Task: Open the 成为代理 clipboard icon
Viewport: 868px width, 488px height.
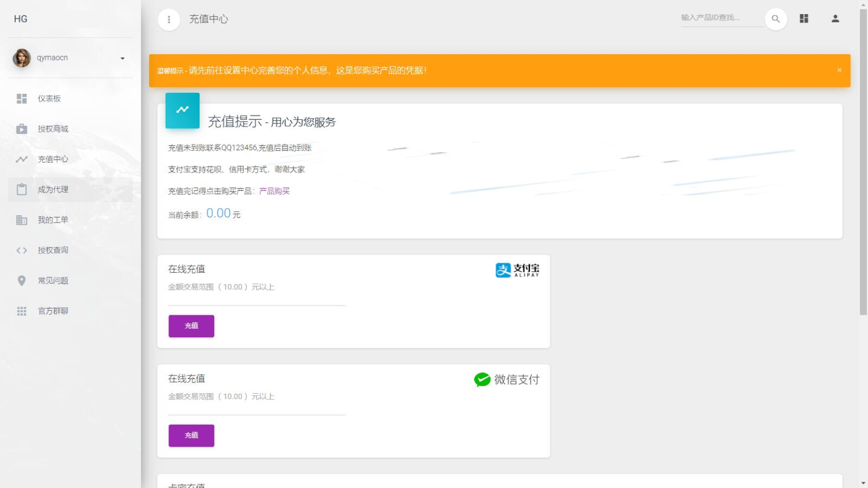Action: (x=21, y=189)
